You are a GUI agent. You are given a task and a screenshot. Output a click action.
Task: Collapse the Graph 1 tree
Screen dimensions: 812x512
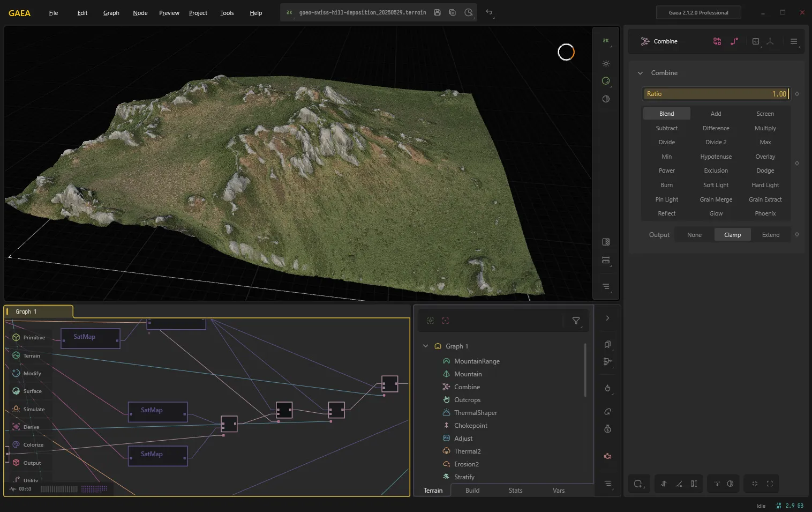click(x=425, y=346)
